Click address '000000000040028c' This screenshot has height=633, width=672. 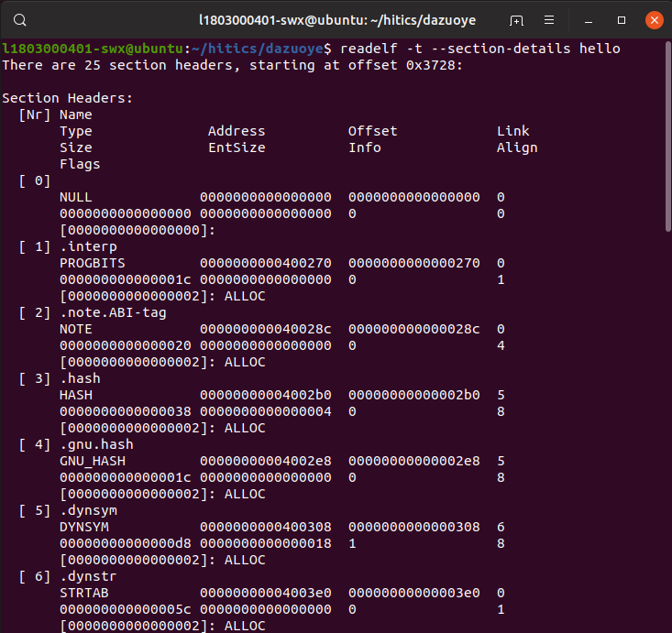(265, 330)
